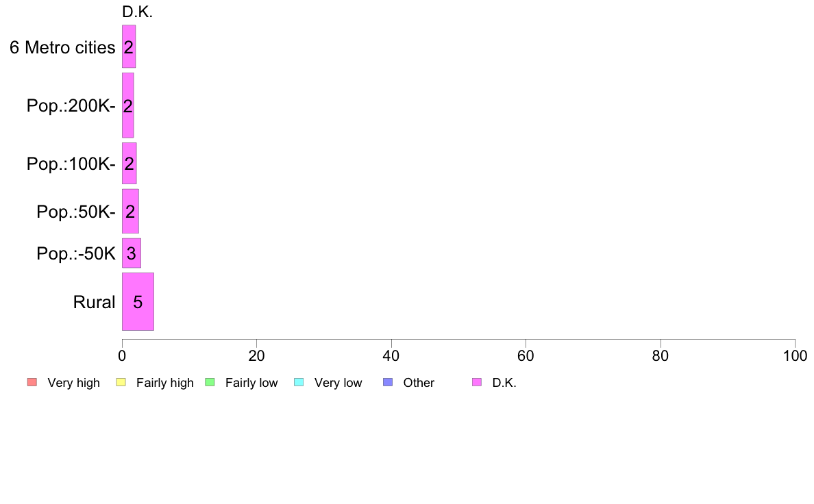Viewport: 814px width, 504px height.
Task: Select the Rural bar with value 5
Action: click(138, 301)
